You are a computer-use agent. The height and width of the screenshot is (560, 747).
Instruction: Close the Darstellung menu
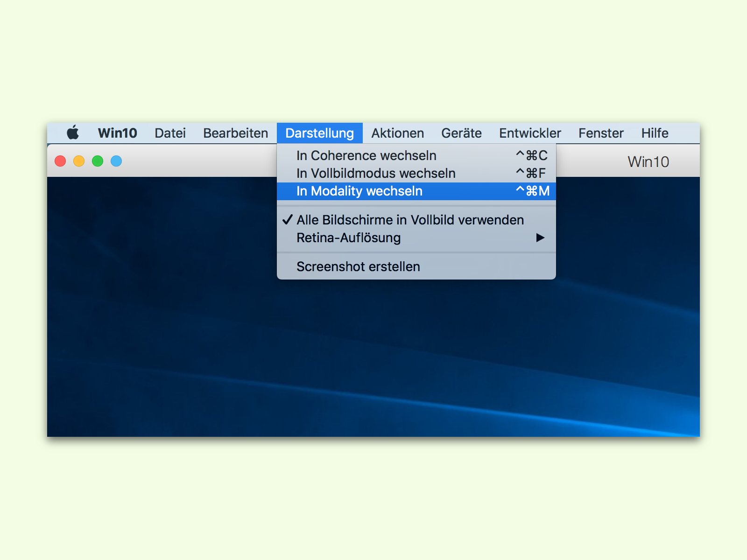[x=320, y=133]
